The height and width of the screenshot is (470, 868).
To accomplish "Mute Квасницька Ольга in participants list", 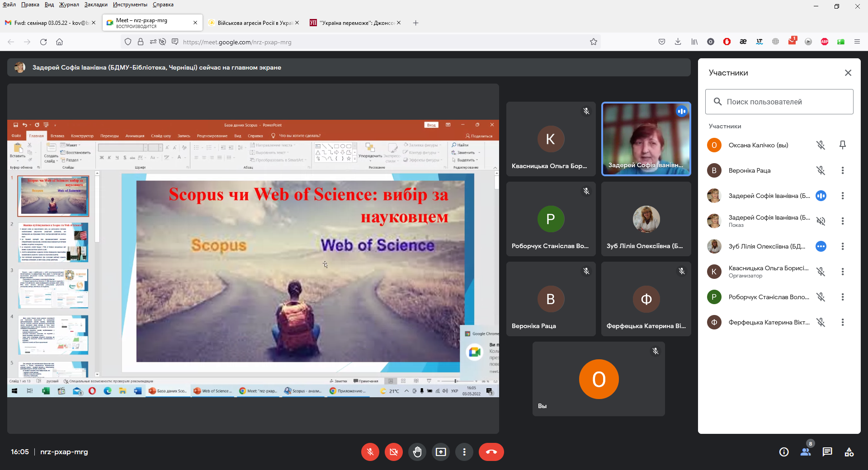I will [821, 272].
